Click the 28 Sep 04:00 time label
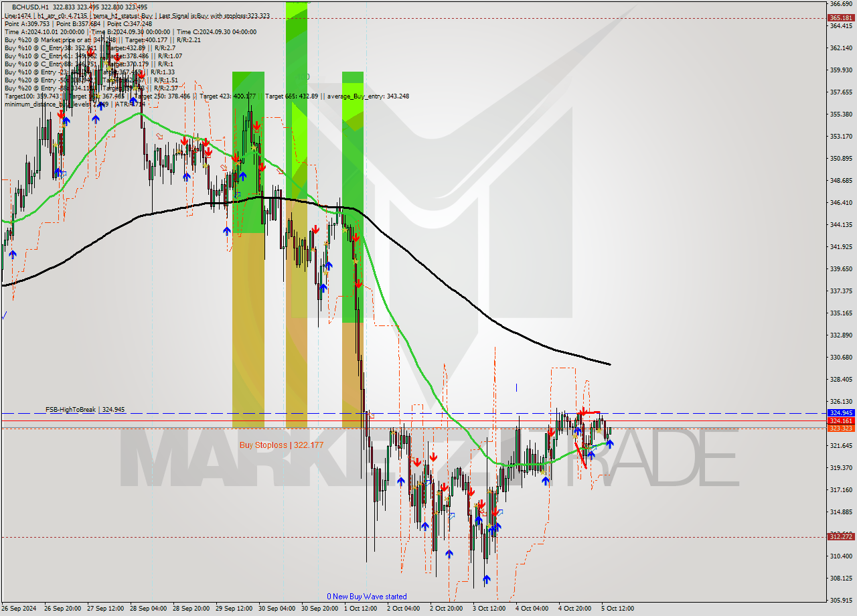The image size is (857, 616). (x=148, y=609)
